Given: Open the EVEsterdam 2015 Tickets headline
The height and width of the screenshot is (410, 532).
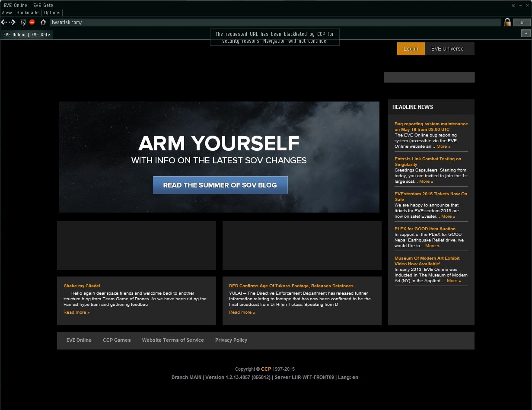Looking at the screenshot, I should (431, 197).
